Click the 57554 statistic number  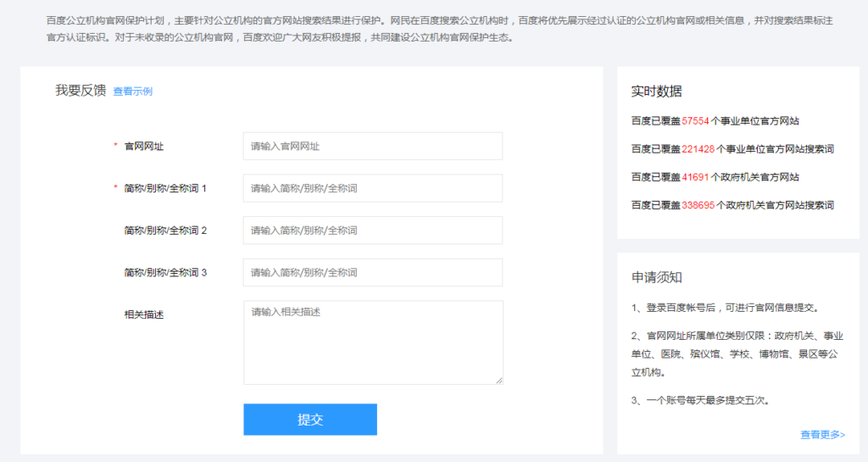click(x=695, y=120)
